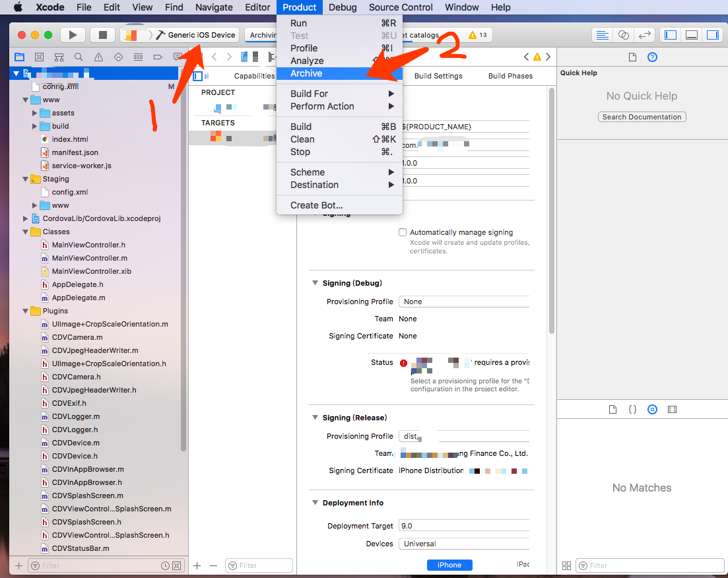
Task: Remove selected target with minus button
Action: click(x=214, y=565)
